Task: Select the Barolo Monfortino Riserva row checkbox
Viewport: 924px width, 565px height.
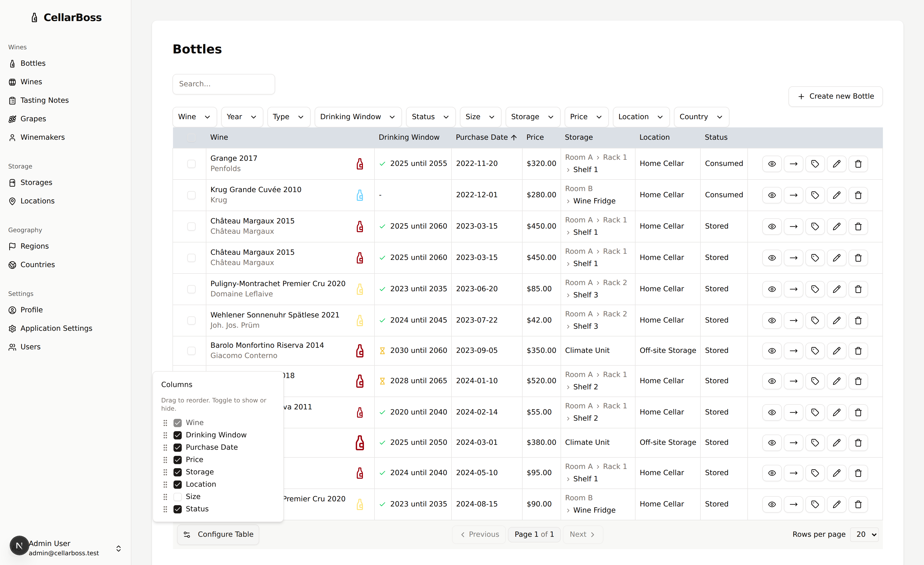Action: [x=191, y=350]
